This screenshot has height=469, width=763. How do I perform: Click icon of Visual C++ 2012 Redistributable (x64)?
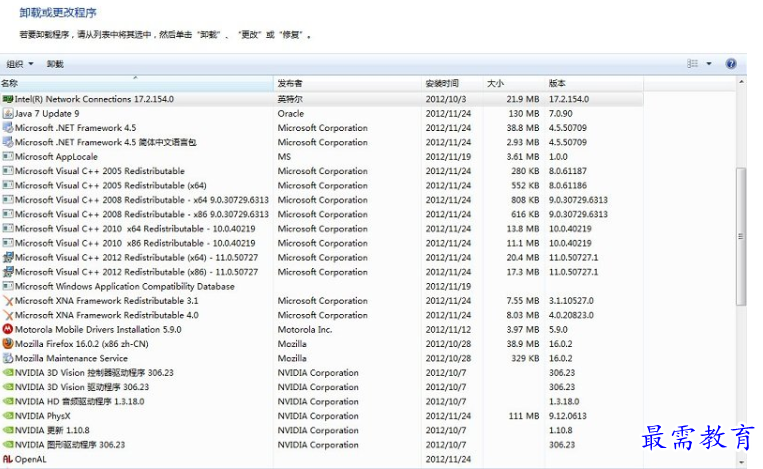(8, 257)
